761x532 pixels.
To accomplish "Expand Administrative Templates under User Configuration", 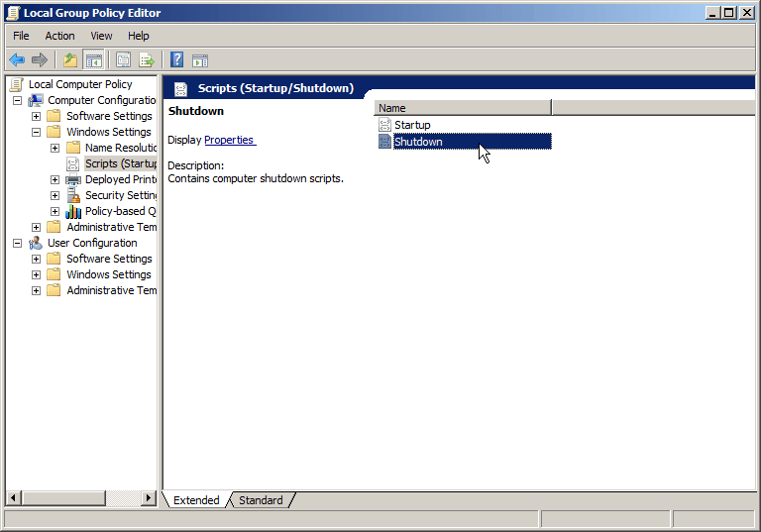I will tap(36, 290).
